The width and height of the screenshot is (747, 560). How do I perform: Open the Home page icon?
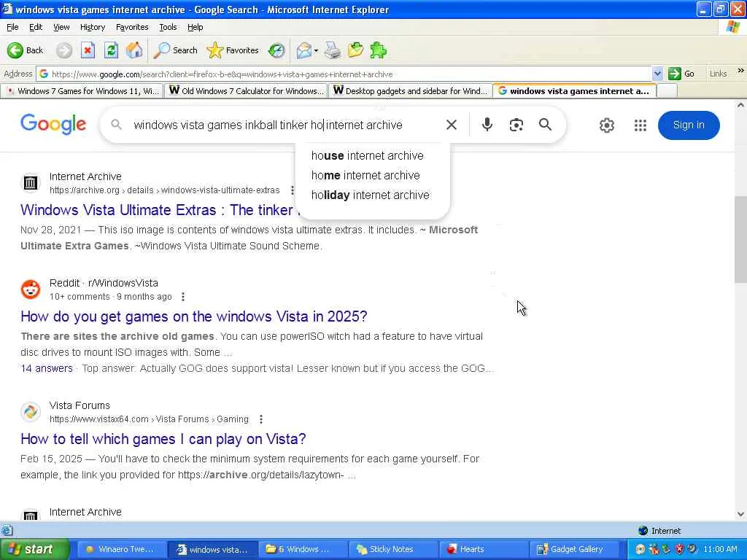pos(134,50)
